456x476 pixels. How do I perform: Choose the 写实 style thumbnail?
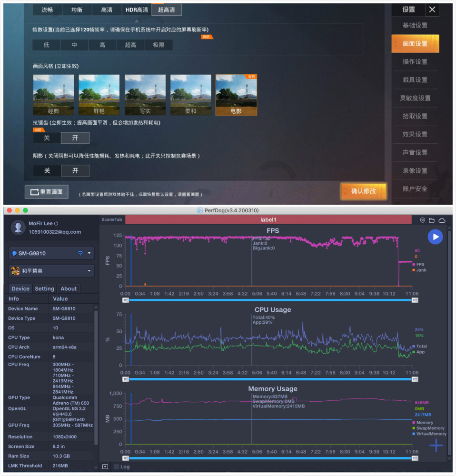coord(145,95)
